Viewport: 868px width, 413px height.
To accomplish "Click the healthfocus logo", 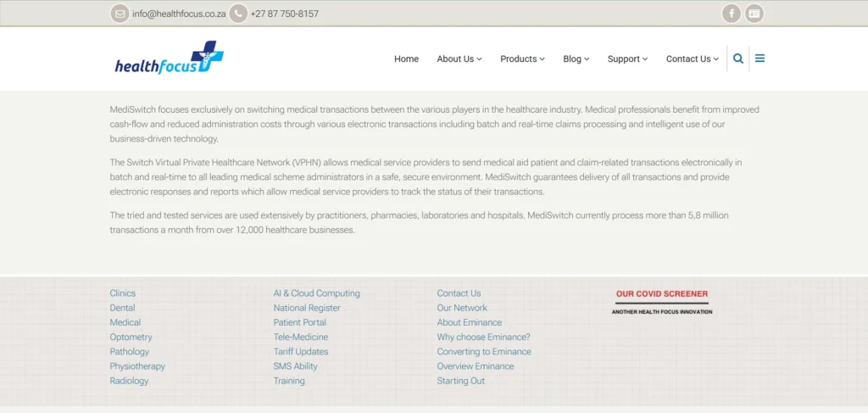I will pyautogui.click(x=169, y=58).
